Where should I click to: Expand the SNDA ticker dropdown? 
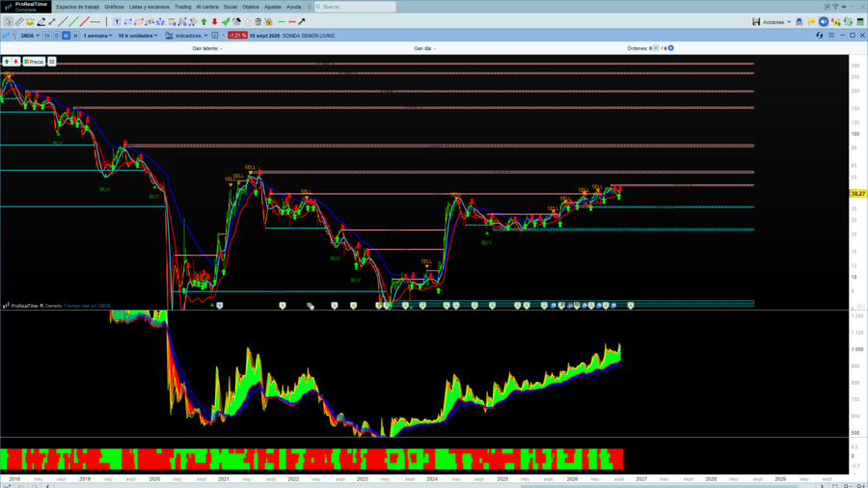coord(30,36)
